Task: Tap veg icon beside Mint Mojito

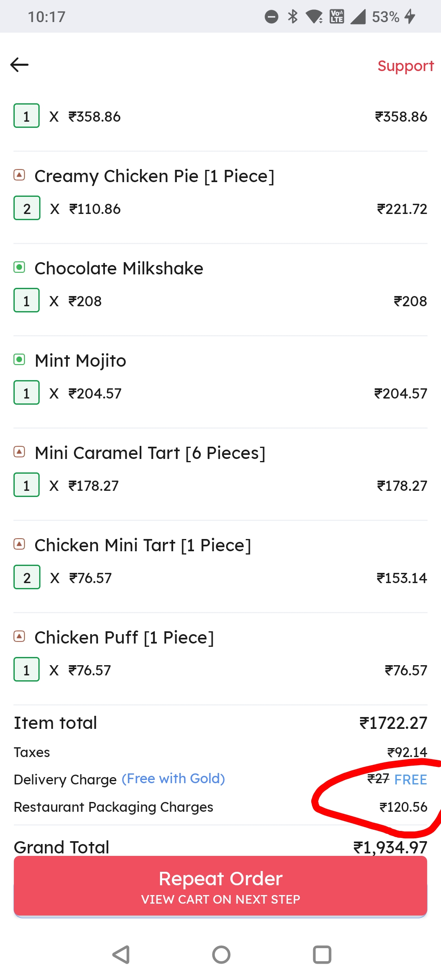Action: (19, 360)
